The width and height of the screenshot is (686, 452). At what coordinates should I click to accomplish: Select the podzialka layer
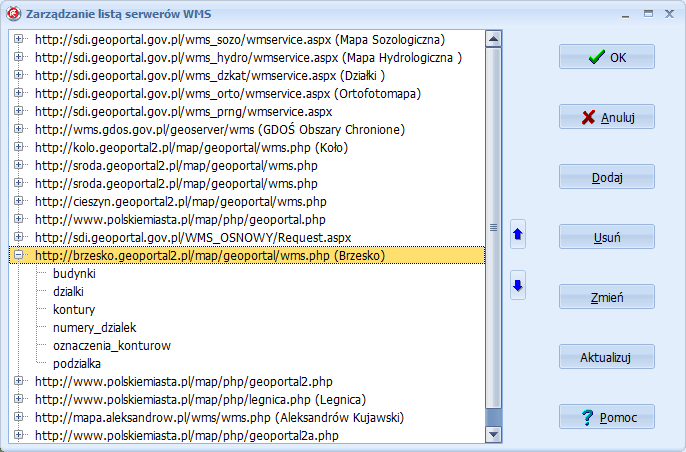[77, 363]
